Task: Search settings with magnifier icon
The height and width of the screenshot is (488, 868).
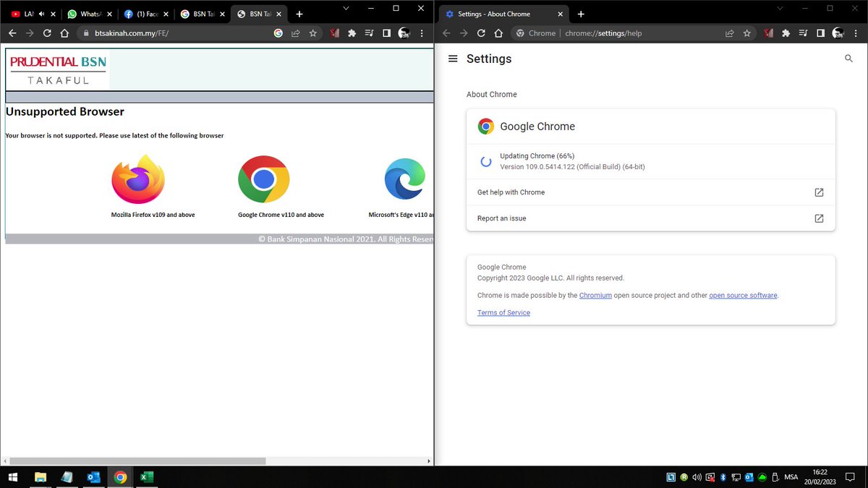Action: point(849,59)
